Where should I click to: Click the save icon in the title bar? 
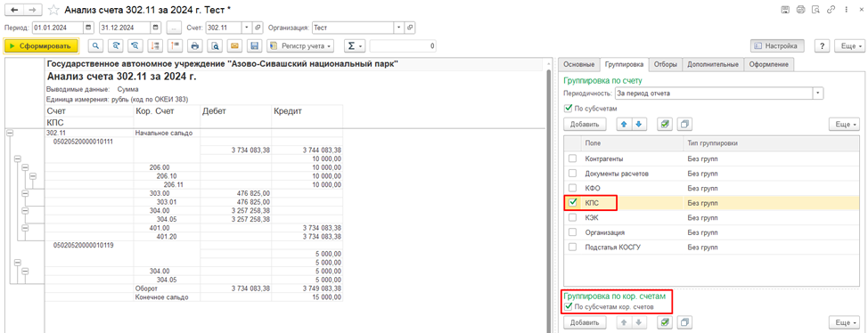tap(785, 10)
